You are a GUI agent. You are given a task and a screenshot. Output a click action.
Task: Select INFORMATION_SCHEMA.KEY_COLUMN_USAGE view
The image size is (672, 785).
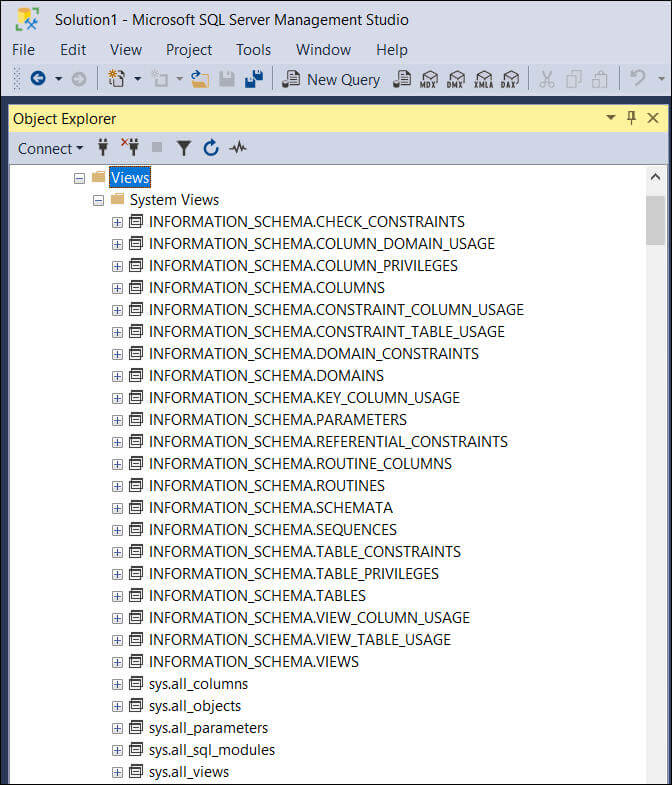point(304,398)
